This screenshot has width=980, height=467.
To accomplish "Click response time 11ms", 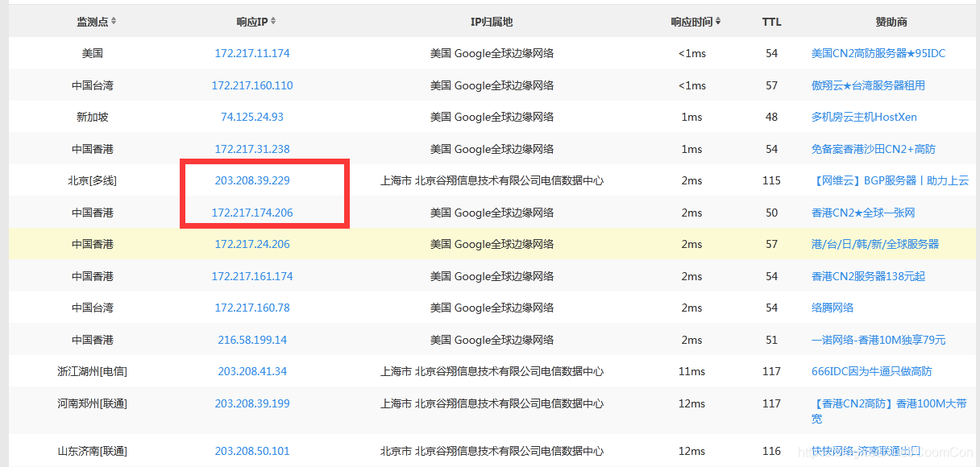I will tap(691, 371).
